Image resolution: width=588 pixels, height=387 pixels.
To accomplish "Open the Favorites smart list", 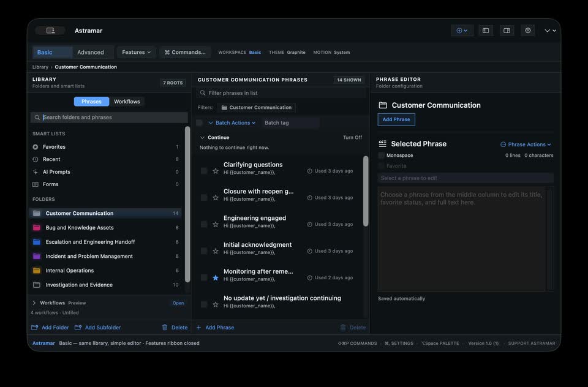I will click(x=106, y=147).
